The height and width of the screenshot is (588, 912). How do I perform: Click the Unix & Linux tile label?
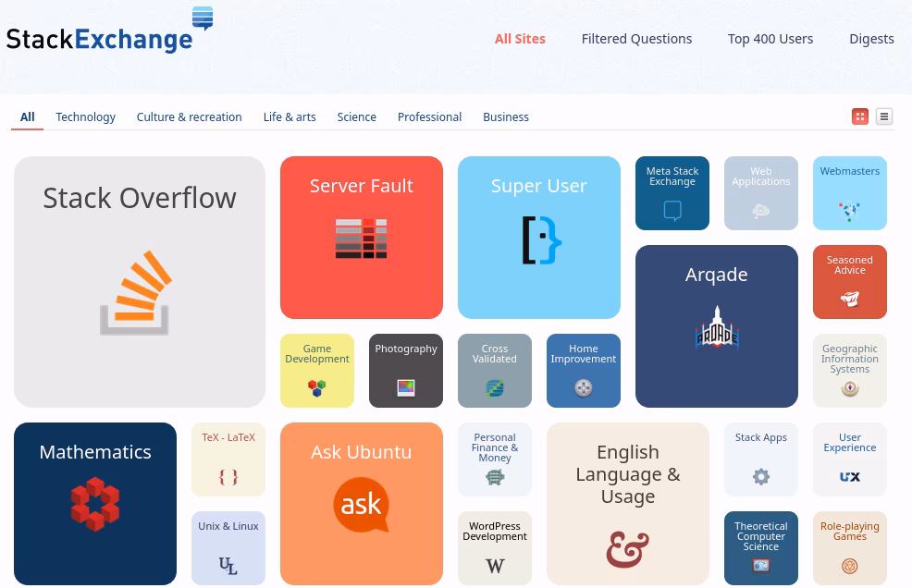[228, 526]
